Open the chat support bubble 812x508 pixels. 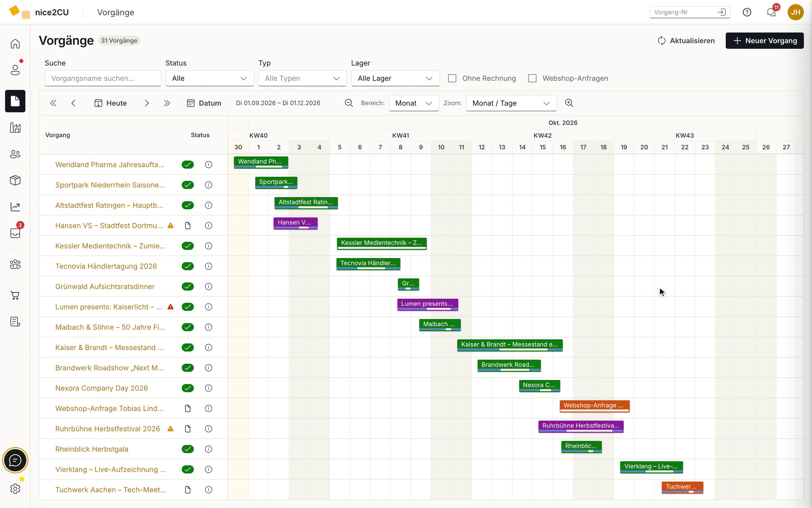15,460
